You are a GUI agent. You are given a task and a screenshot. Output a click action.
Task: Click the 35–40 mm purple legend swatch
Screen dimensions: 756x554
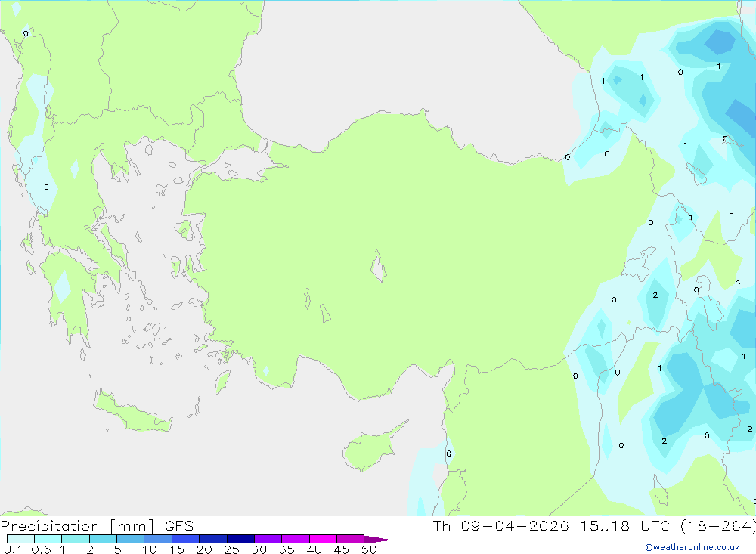(296, 539)
